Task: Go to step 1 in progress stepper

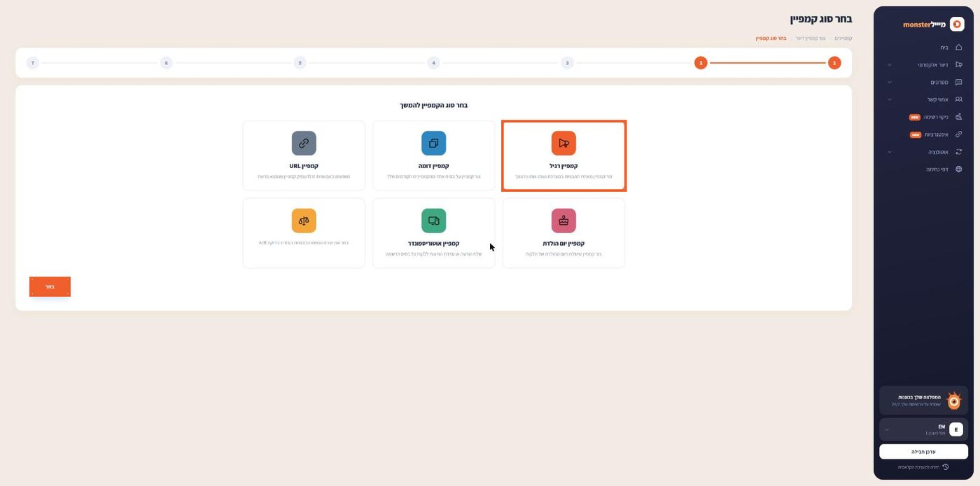Action: click(x=834, y=63)
